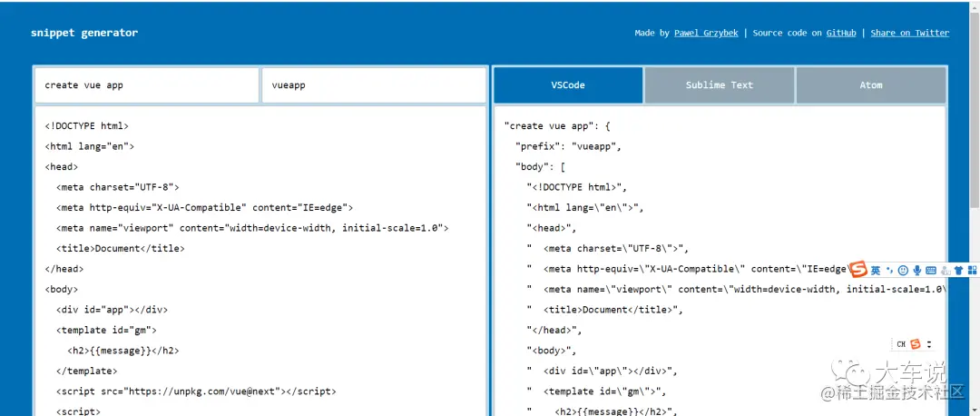Click the '"prefix": "vueapp",' output line
Image resolution: width=980 pixels, height=416 pixels.
tap(568, 146)
